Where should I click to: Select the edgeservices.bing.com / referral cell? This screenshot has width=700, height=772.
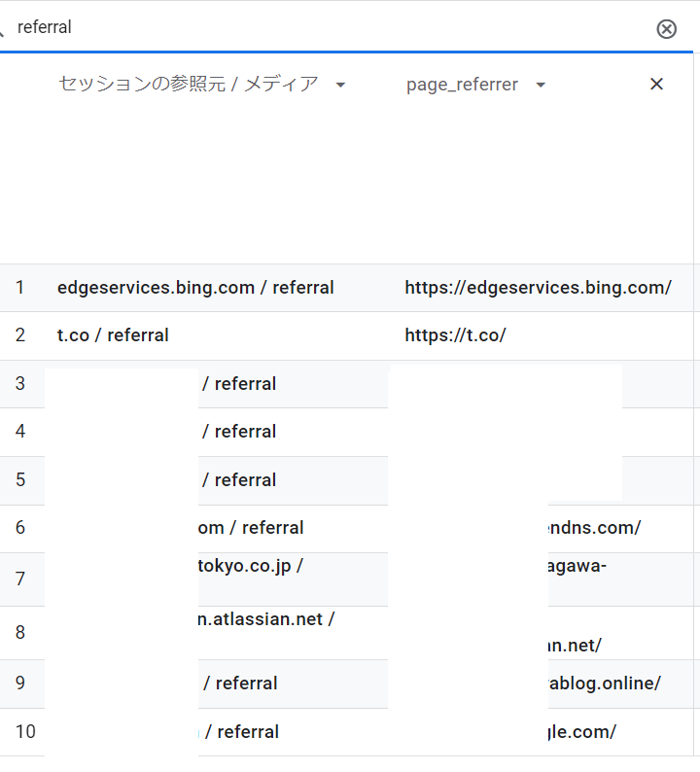[195, 288]
